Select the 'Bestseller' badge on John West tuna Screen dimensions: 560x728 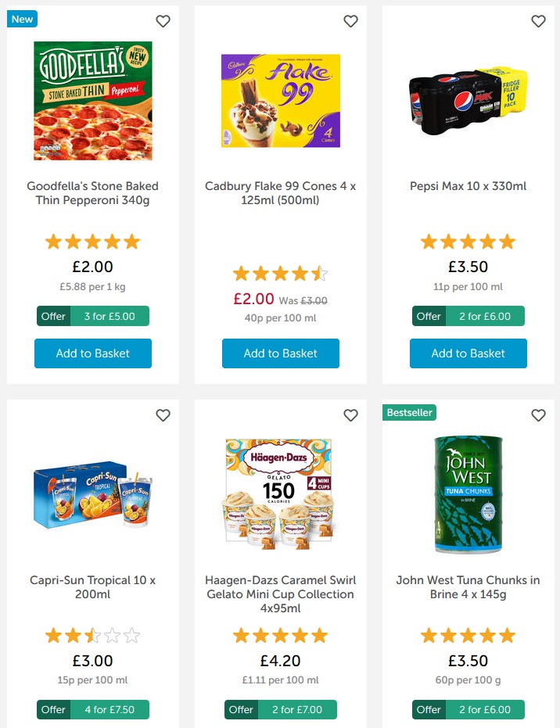(x=409, y=411)
